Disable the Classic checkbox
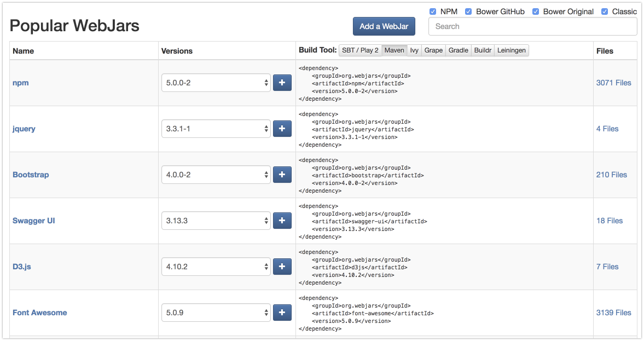This screenshot has width=644, height=341. coord(605,11)
